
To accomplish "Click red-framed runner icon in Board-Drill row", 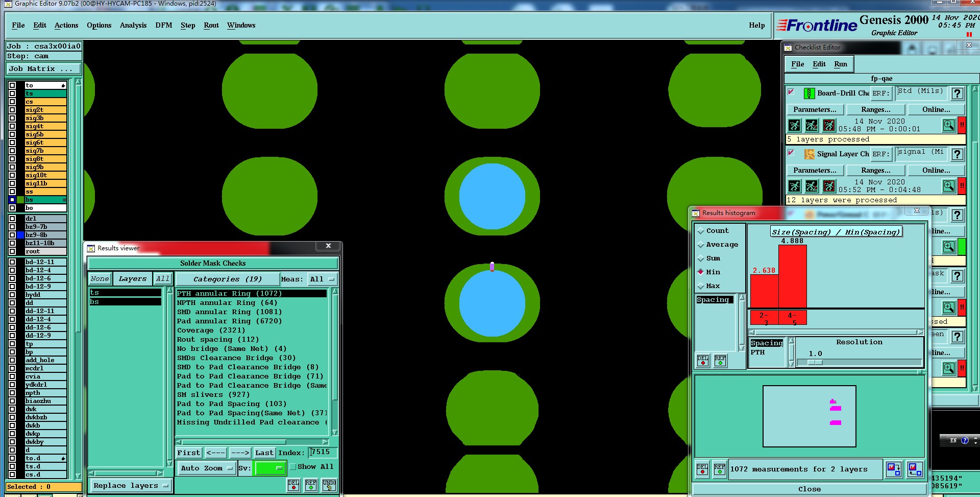I will (829, 125).
